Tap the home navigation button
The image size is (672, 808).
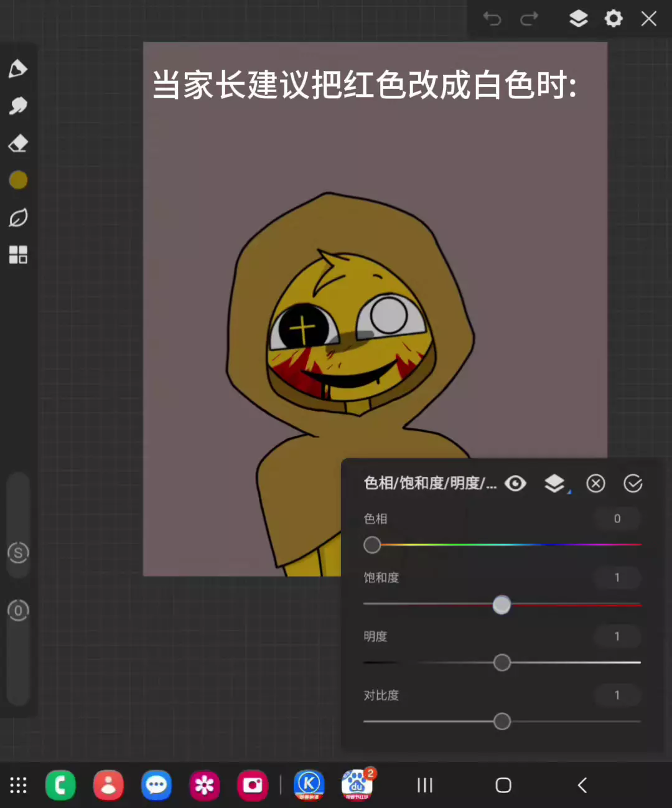point(503,785)
